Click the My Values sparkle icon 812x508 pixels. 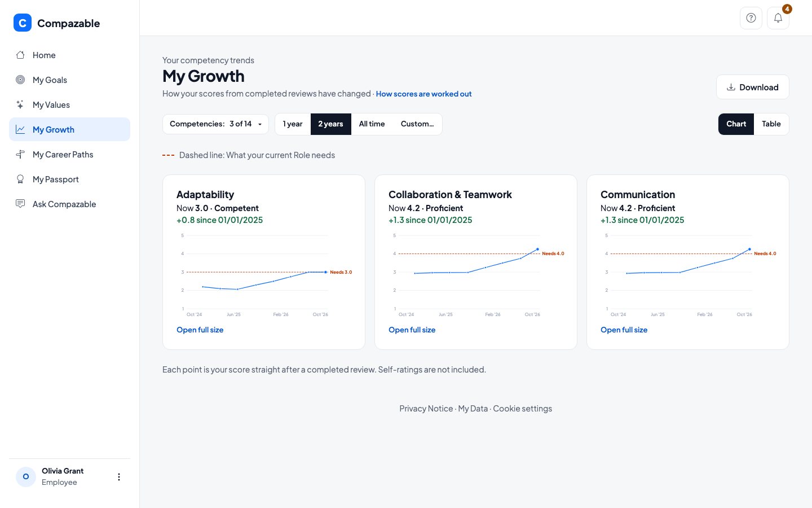(20, 105)
